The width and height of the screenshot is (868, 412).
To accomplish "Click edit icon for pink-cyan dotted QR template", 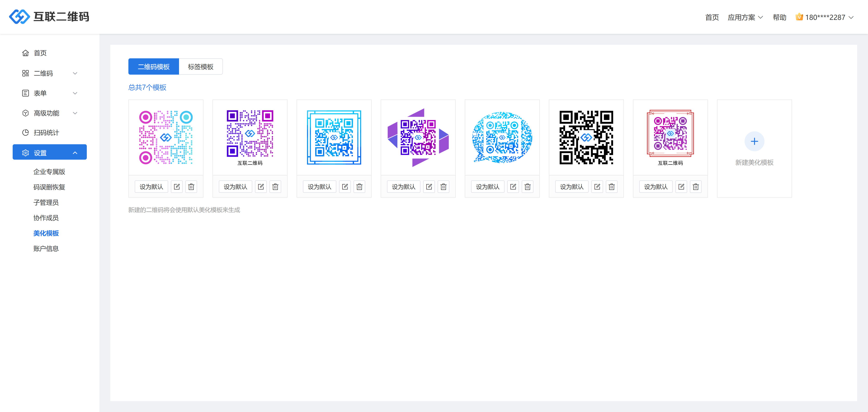I will tap(177, 187).
